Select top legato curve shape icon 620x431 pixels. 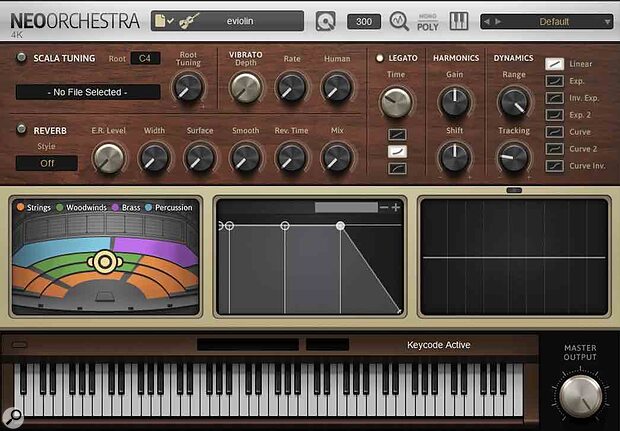[397, 135]
